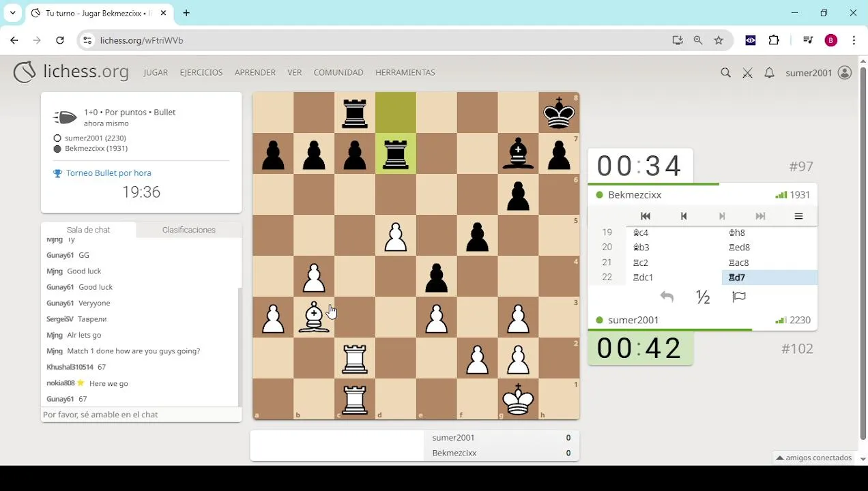Resign using the flag icon
The width and height of the screenshot is (868, 491).
click(739, 297)
